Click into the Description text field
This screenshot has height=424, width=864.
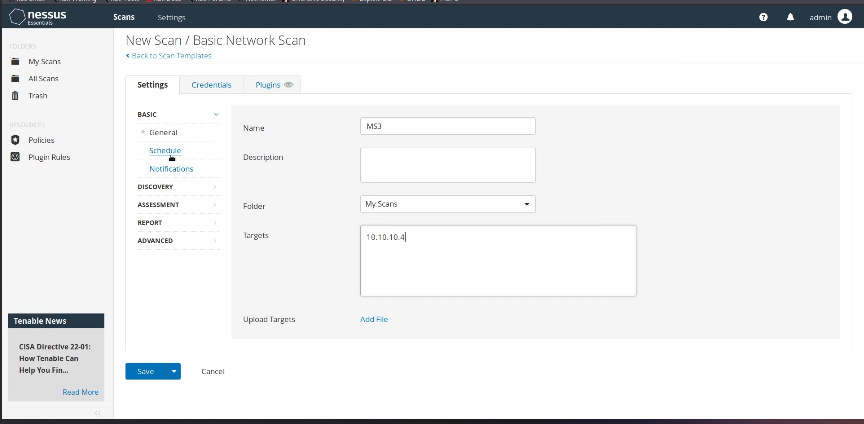447,164
